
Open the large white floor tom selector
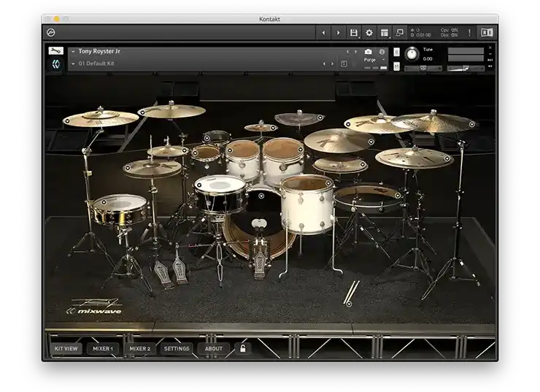328,184
